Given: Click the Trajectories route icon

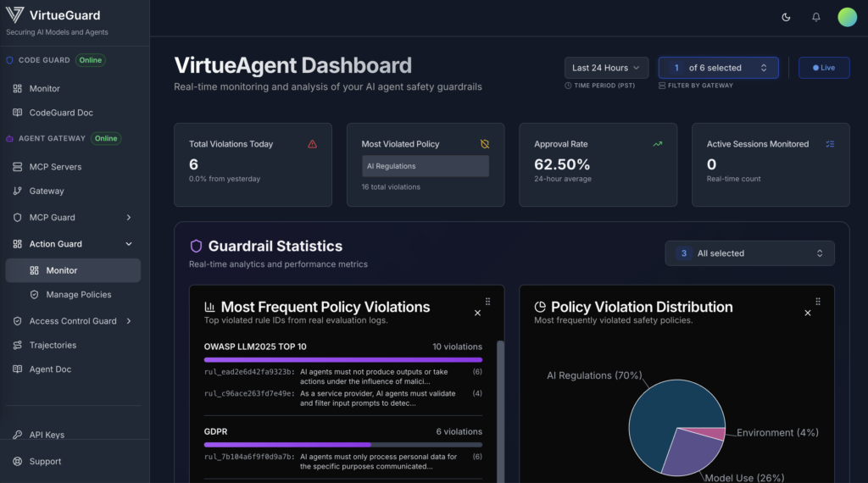Looking at the screenshot, I should click(x=17, y=345).
